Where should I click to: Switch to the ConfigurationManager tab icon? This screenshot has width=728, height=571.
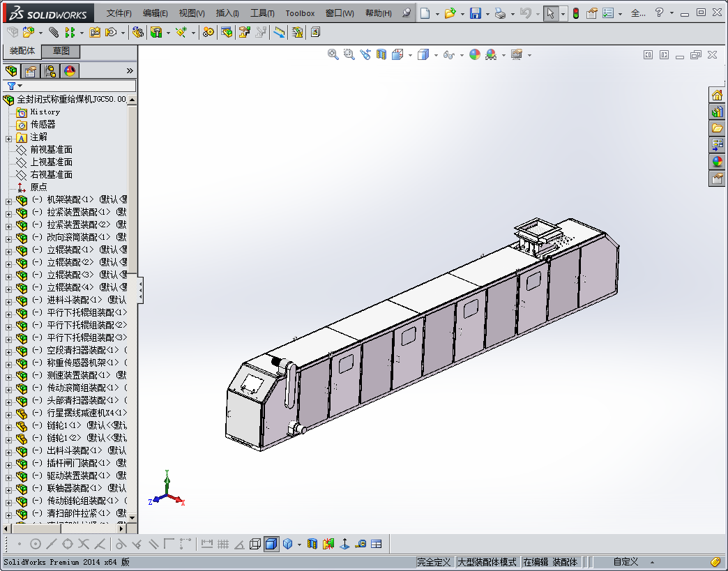coord(50,71)
